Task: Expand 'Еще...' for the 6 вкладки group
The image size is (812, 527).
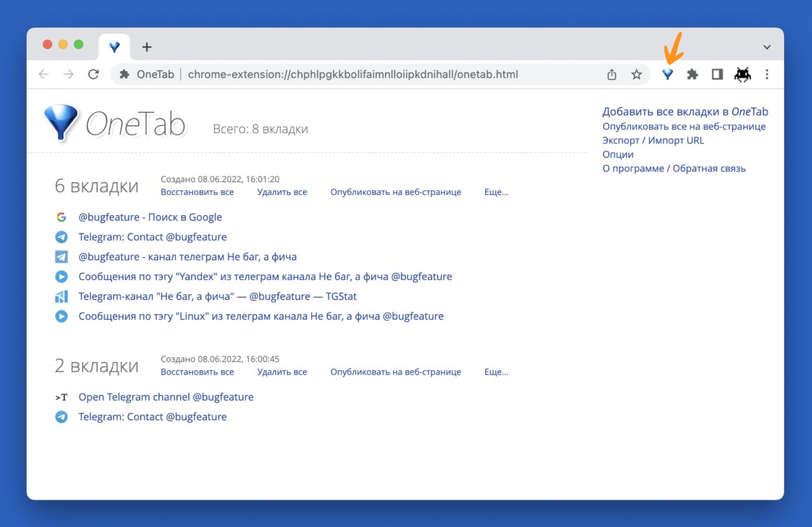Action: pyautogui.click(x=496, y=192)
